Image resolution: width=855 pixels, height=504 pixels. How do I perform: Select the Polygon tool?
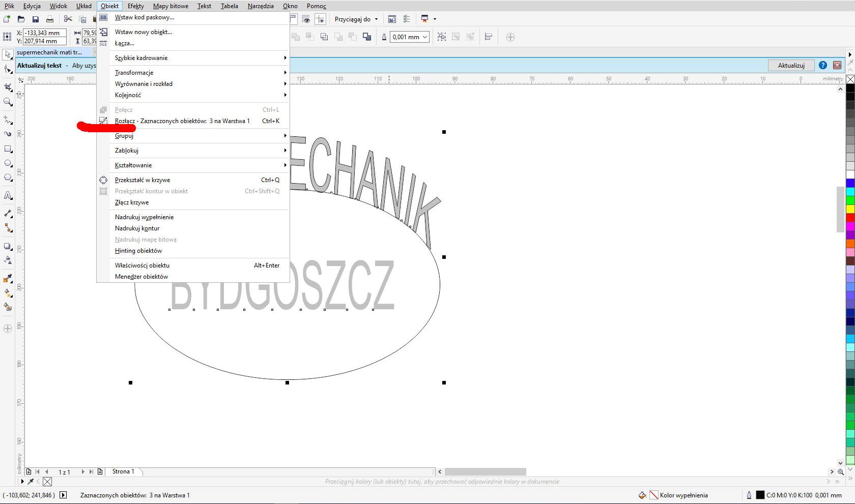8,177
